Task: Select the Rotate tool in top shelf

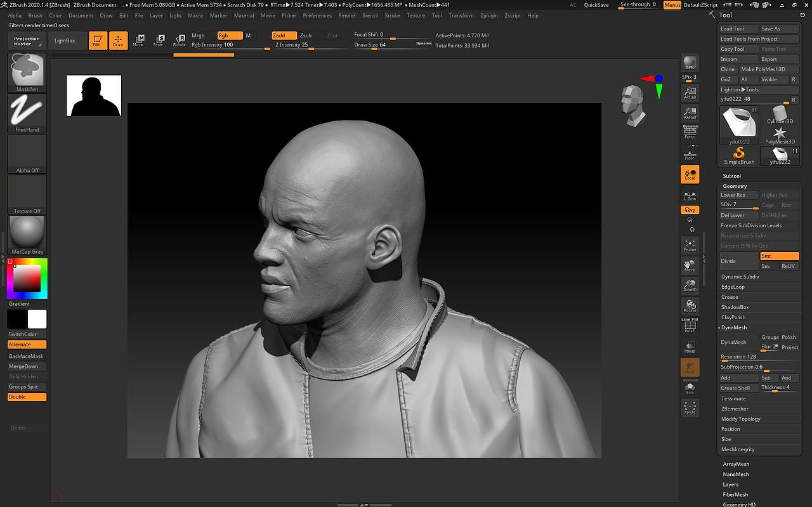Action: click(x=180, y=41)
